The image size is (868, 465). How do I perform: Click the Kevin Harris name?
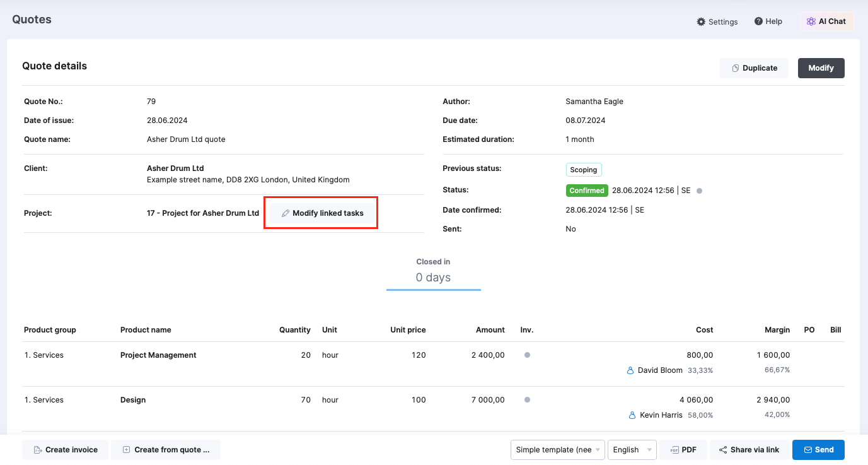[x=661, y=415]
